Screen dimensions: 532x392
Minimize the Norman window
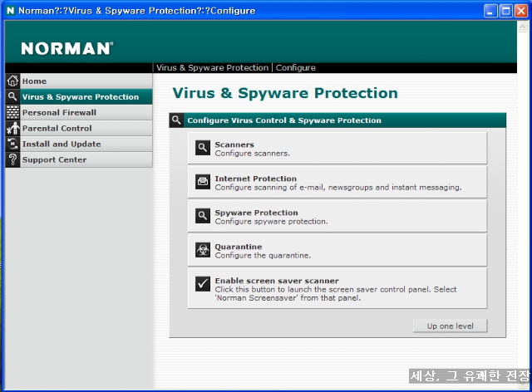(490, 11)
